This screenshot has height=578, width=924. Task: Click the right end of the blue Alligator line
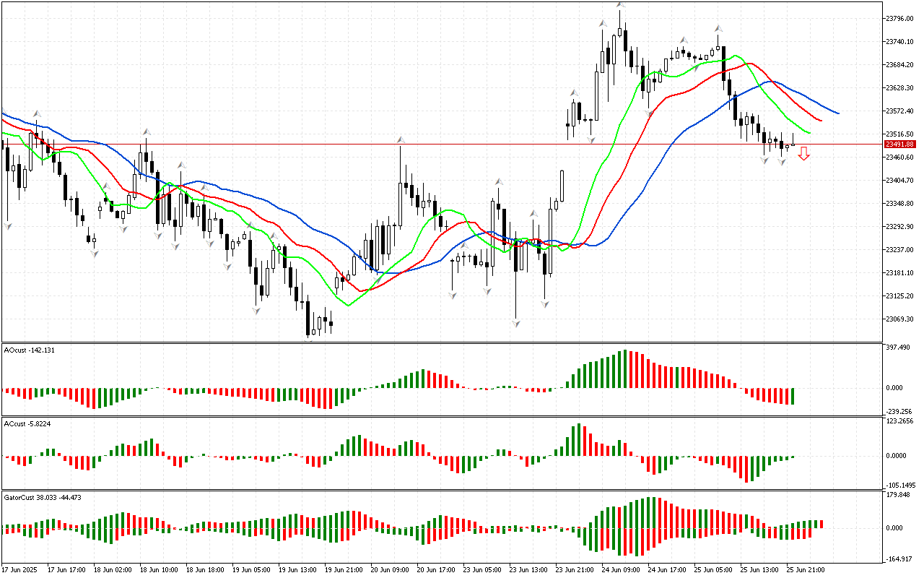pyautogui.click(x=837, y=113)
